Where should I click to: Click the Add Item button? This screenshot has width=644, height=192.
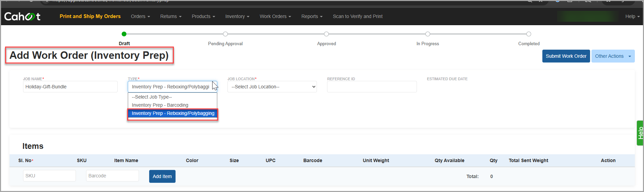162,176
